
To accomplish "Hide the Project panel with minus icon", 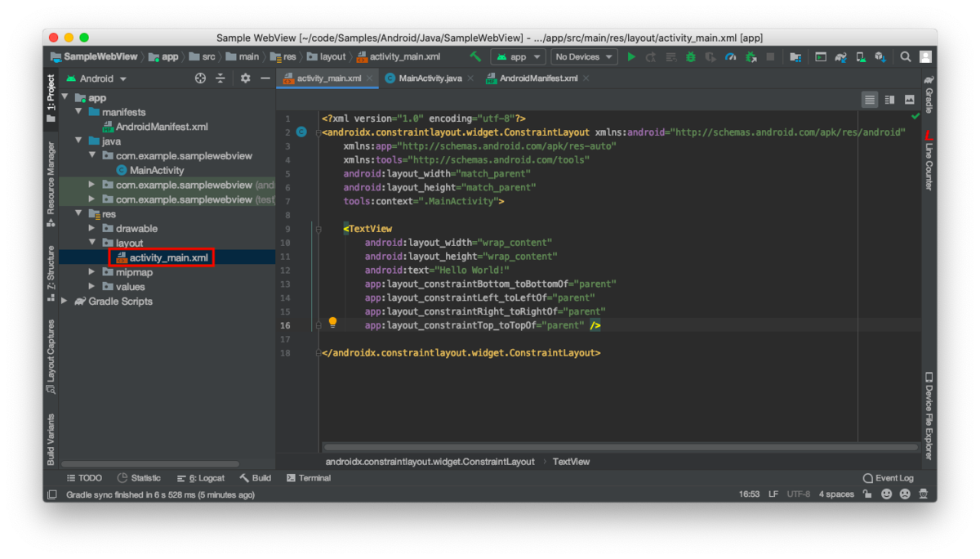I will pyautogui.click(x=265, y=78).
